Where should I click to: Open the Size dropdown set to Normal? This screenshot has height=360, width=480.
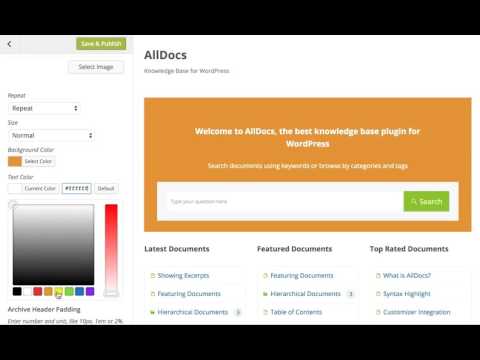[51, 135]
